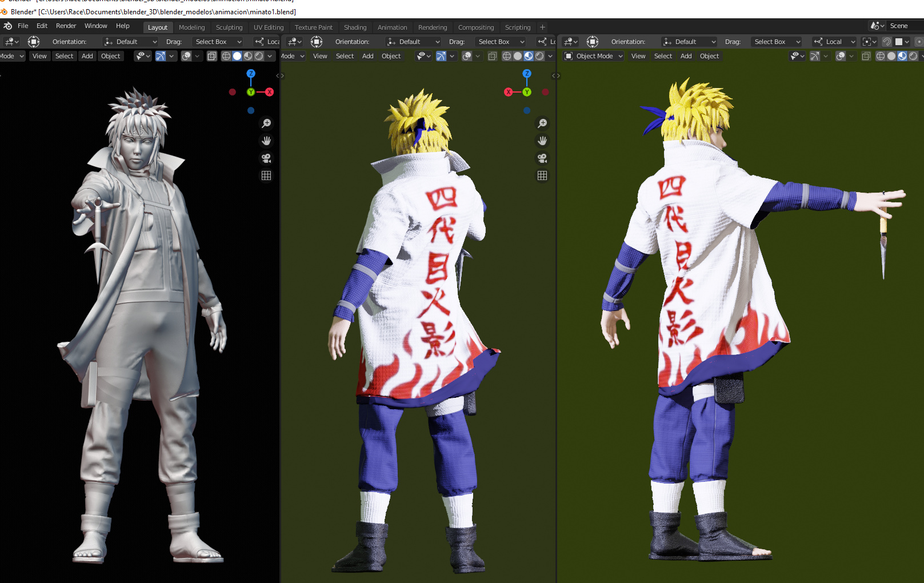Click View in the left viewport header
Viewport: 924px width, 583px height.
point(39,56)
